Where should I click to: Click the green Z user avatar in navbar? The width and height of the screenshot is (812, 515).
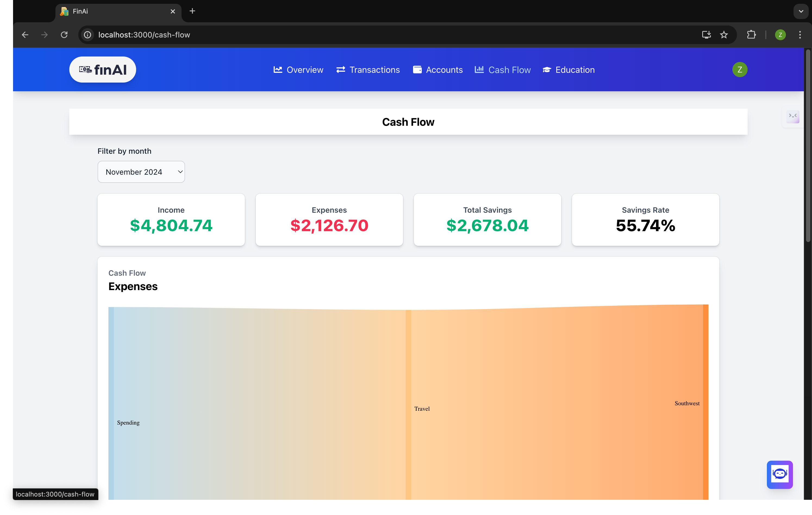pos(739,70)
